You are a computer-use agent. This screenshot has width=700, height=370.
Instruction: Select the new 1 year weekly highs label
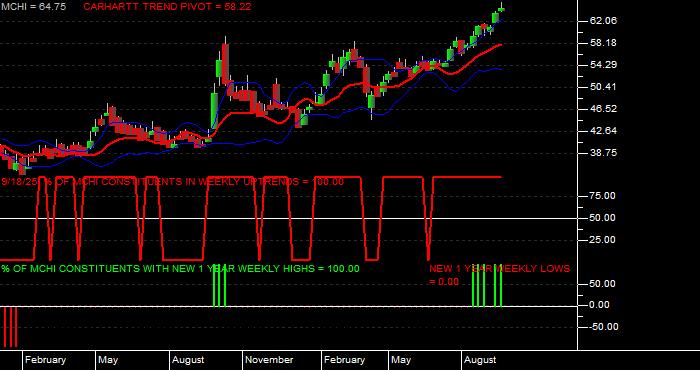(180, 269)
